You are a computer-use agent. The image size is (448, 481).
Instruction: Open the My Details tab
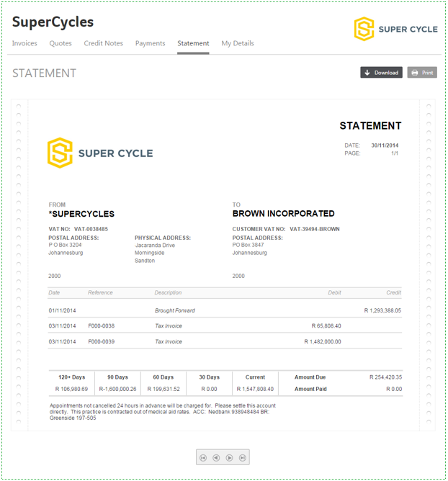[238, 43]
